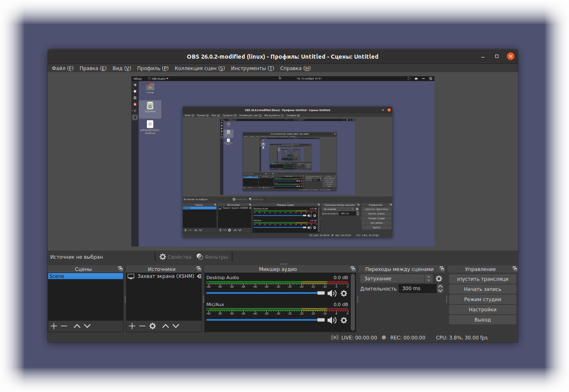Screen dimensions: 569x392
Task: Click the LIVE status icon in the status bar
Action: click(x=335, y=337)
